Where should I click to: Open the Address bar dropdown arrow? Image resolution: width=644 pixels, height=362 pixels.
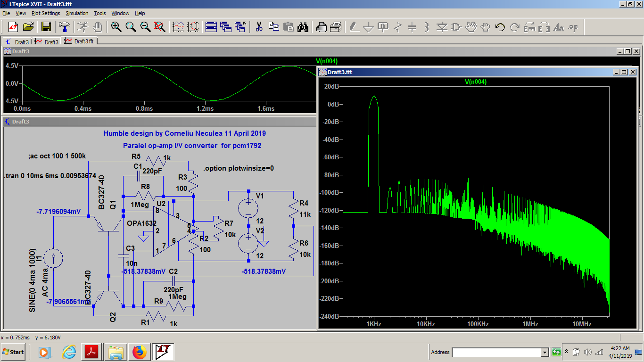coord(545,352)
